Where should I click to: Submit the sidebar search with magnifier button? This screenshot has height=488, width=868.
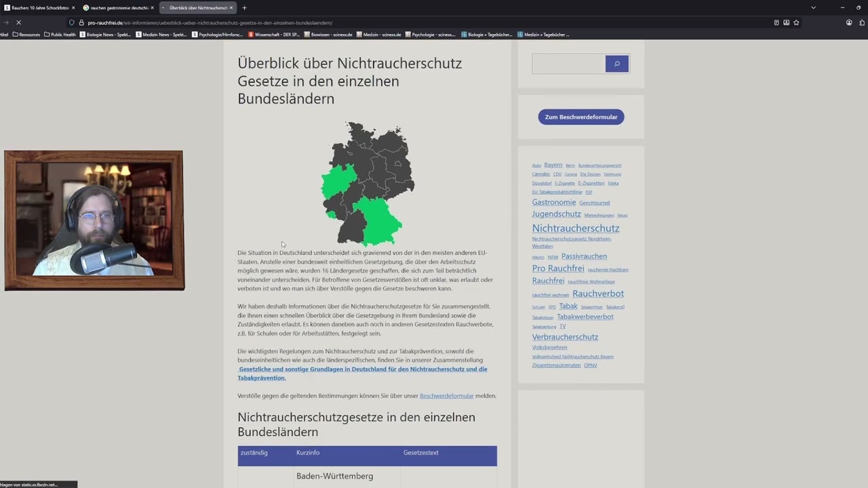pyautogui.click(x=617, y=64)
